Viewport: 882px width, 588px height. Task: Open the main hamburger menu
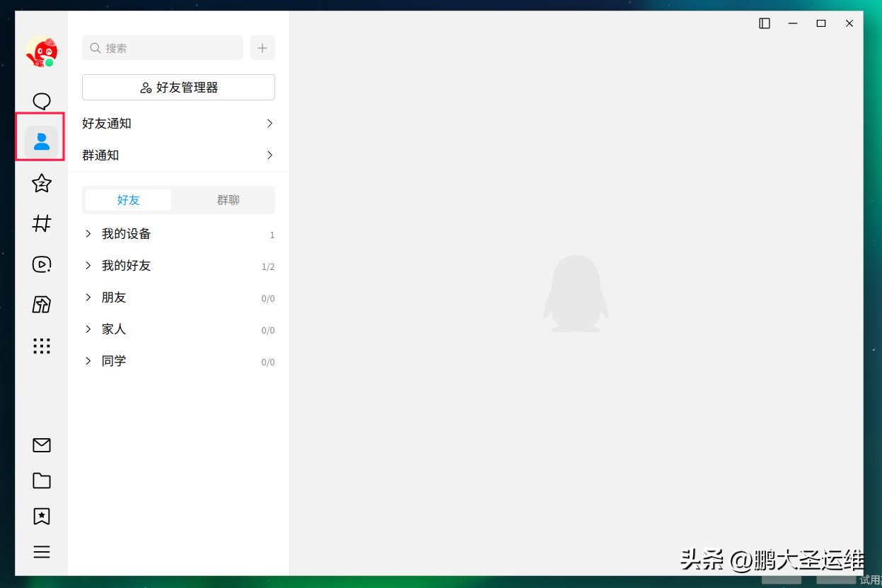(x=42, y=552)
